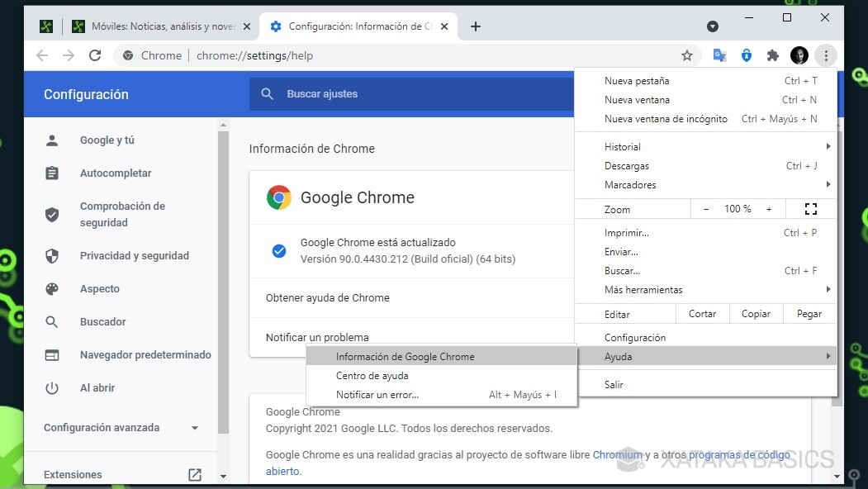
Task: Click the Google y tú person icon
Action: pyautogui.click(x=51, y=140)
